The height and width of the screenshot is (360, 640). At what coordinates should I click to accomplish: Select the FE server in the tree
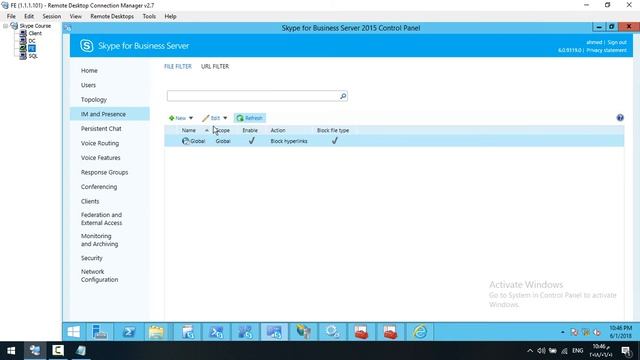(32, 49)
